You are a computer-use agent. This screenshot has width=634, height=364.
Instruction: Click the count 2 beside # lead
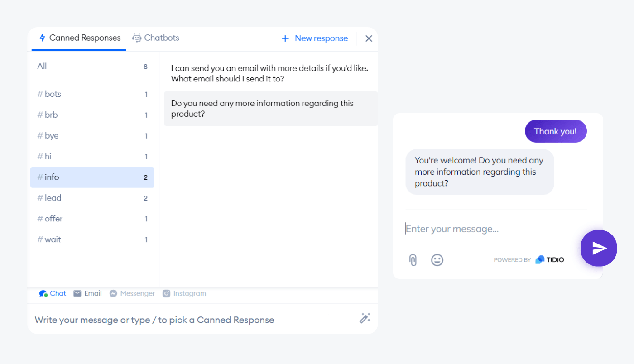click(x=145, y=198)
